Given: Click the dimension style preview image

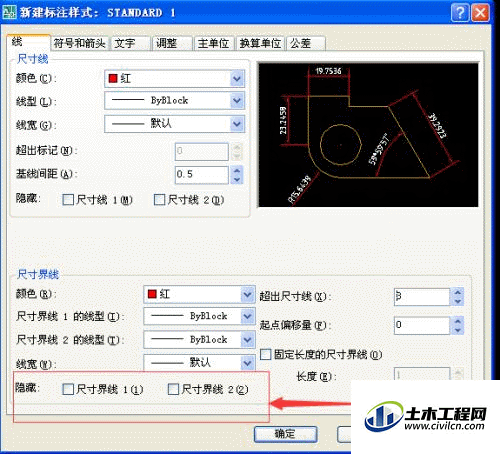Looking at the screenshot, I should point(368,135).
